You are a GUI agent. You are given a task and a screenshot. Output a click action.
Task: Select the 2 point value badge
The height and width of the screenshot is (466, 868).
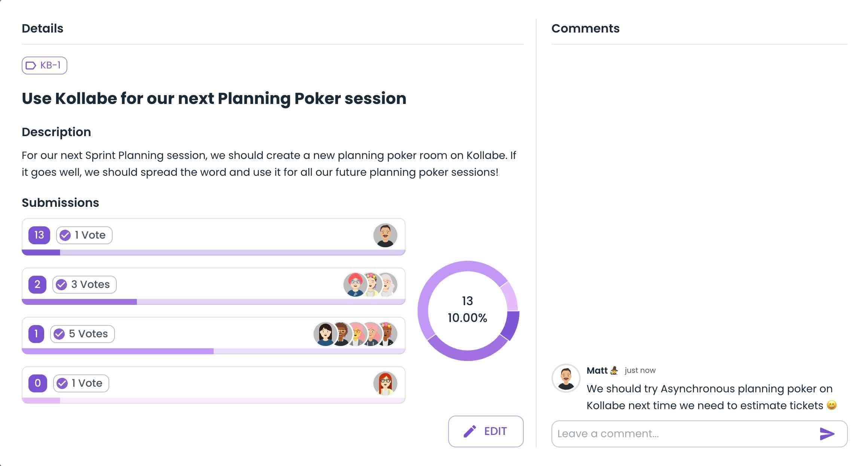point(37,285)
